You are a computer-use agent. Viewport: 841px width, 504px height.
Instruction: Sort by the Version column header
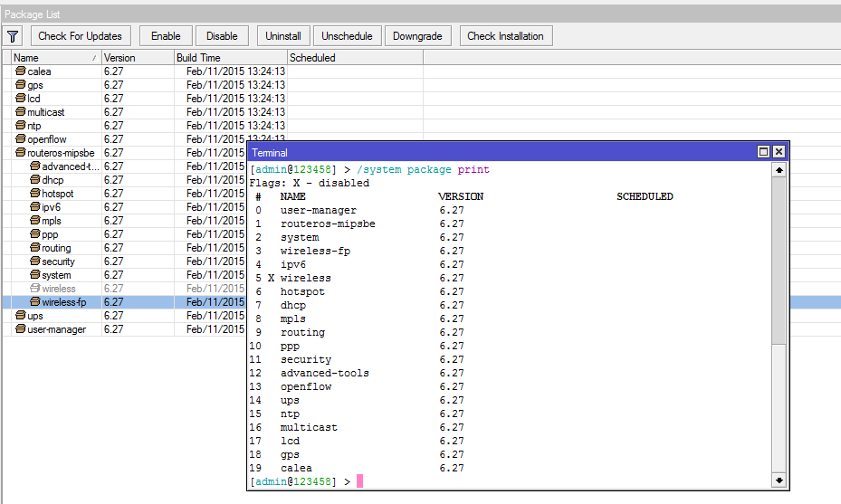pos(138,57)
